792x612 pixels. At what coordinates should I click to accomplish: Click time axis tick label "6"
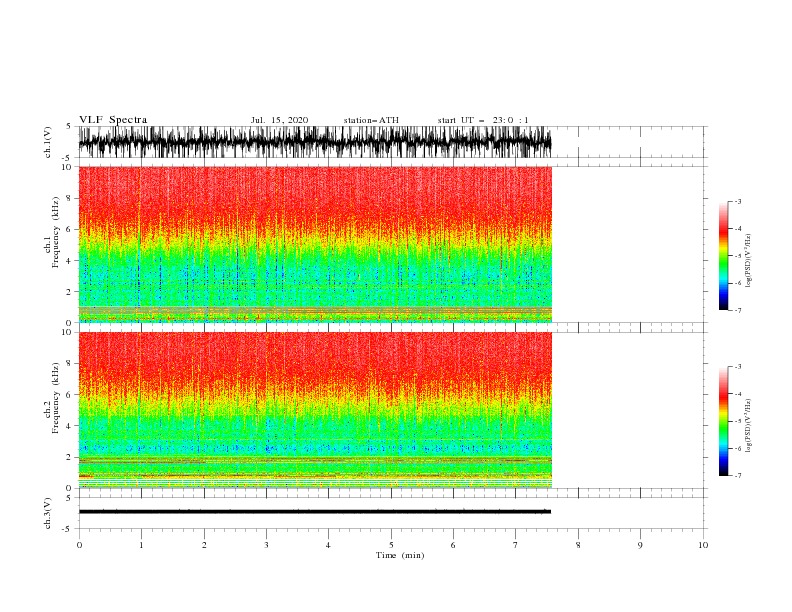click(x=453, y=545)
